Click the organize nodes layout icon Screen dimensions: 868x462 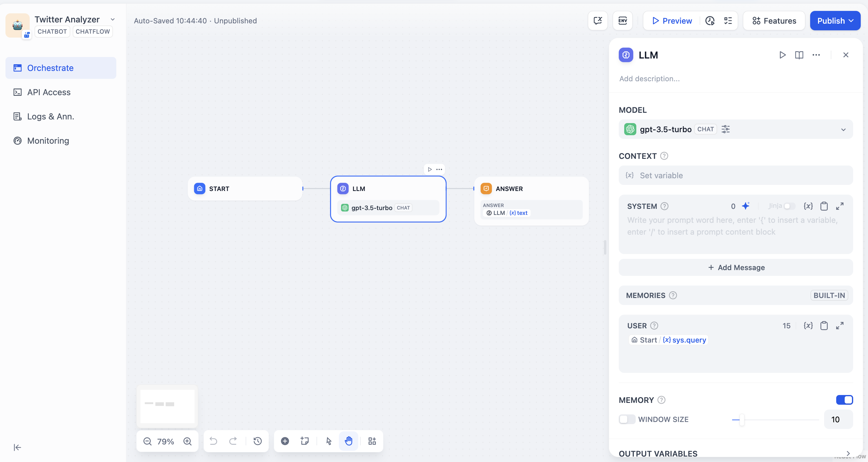(x=372, y=441)
